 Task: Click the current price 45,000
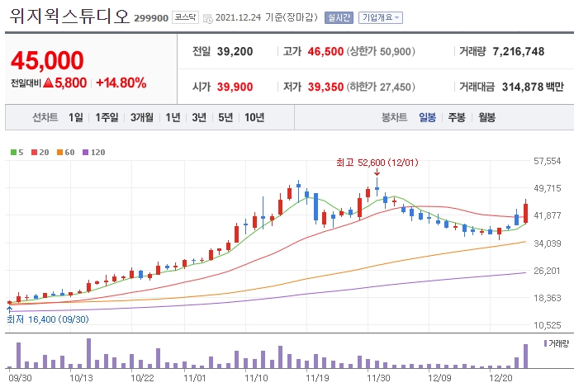pos(47,60)
